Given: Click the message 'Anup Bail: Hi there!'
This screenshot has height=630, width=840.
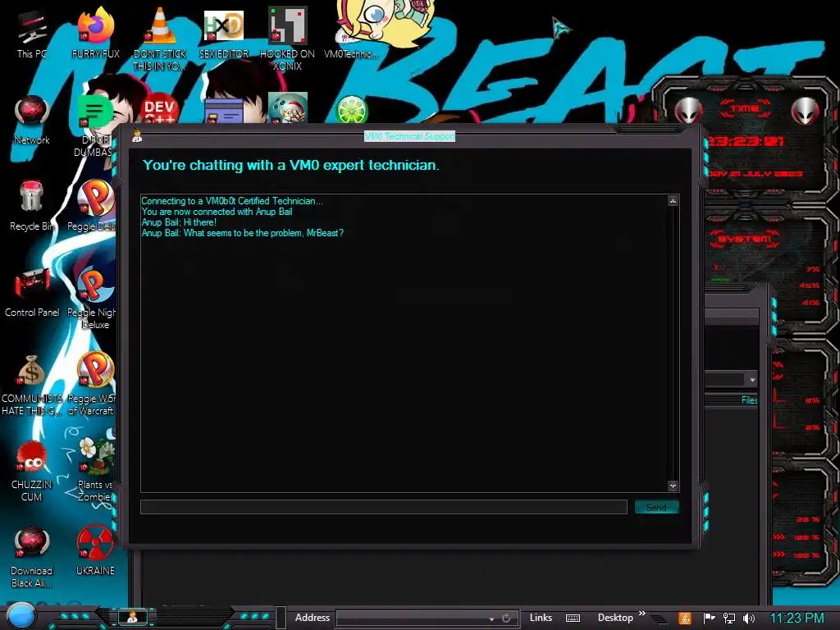Looking at the screenshot, I should click(x=179, y=222).
